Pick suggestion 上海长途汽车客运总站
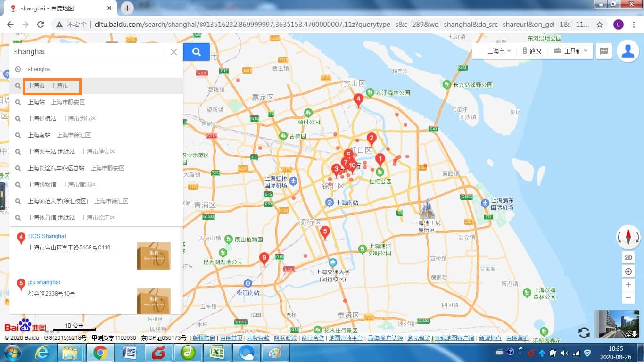The height and width of the screenshot is (362, 644). [96, 168]
